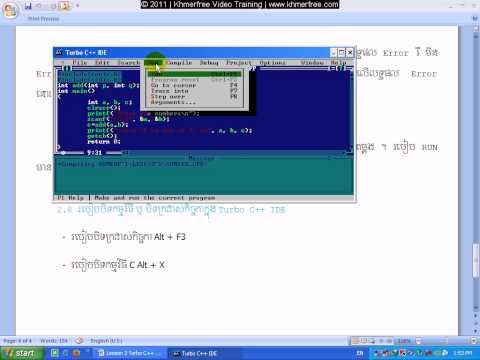Undo via Quick Access Toolbar
480x360 pixels.
[39, 6]
